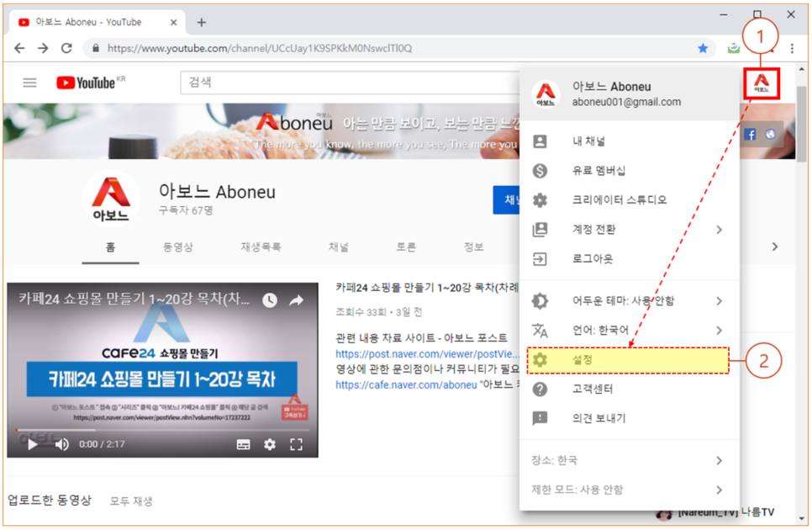Open video player settings gear
The image size is (812, 530).
(270, 444)
